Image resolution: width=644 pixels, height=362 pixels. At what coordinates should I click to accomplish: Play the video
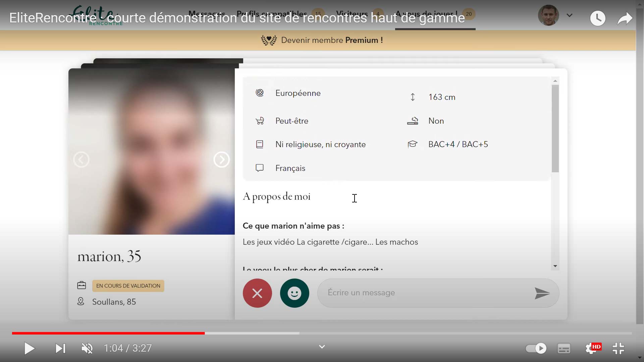pos(29,349)
